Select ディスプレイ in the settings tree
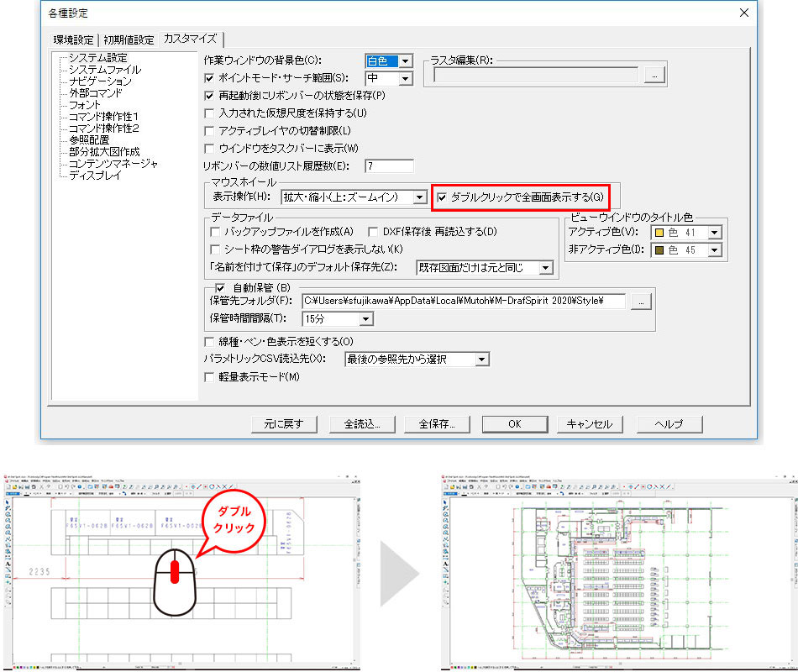 point(95,176)
